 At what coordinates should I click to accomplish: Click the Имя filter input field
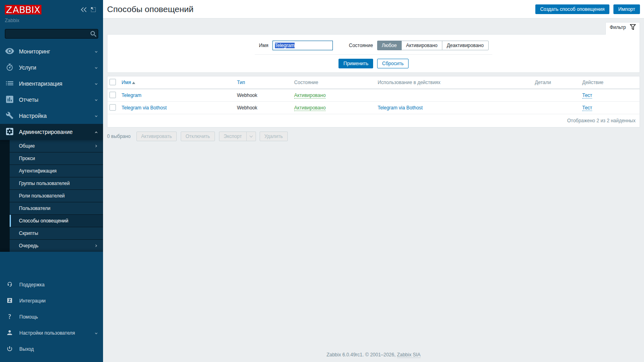pos(303,45)
